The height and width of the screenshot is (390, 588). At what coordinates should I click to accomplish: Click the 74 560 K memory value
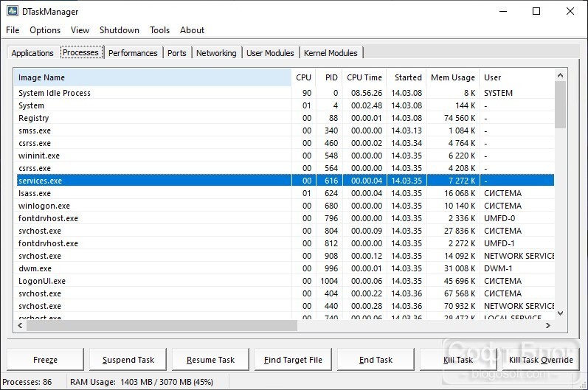tap(460, 118)
